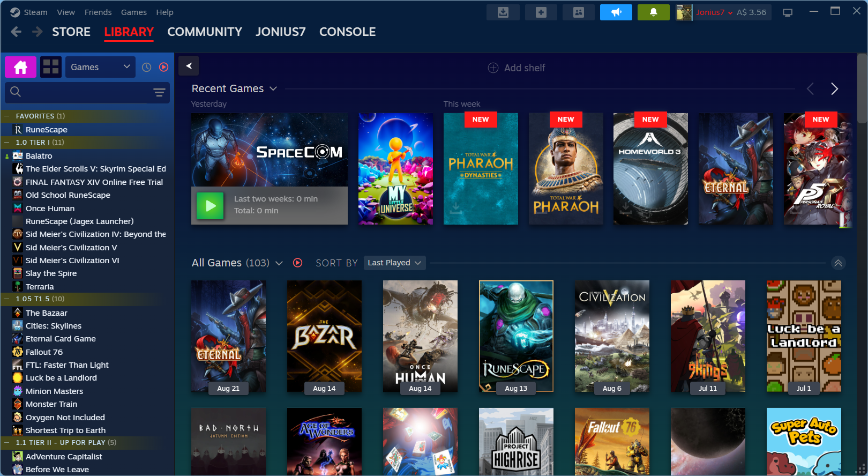Open the downloads manager icon

click(503, 12)
